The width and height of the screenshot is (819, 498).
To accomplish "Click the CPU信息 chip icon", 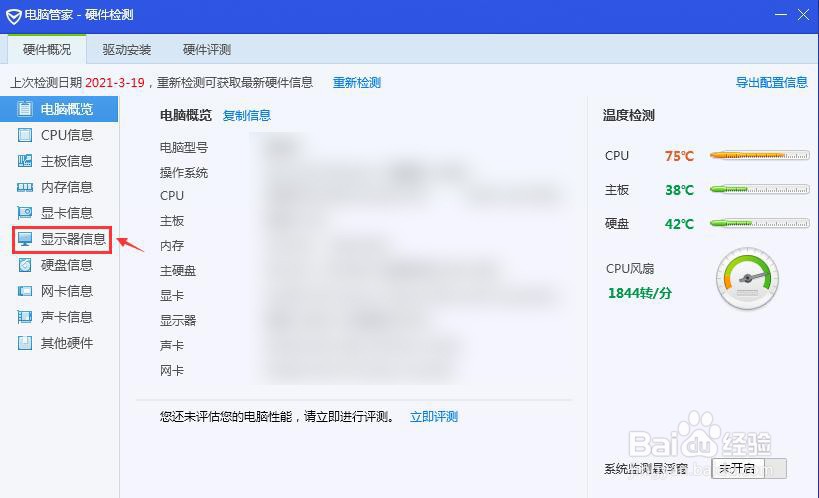I will point(25,135).
